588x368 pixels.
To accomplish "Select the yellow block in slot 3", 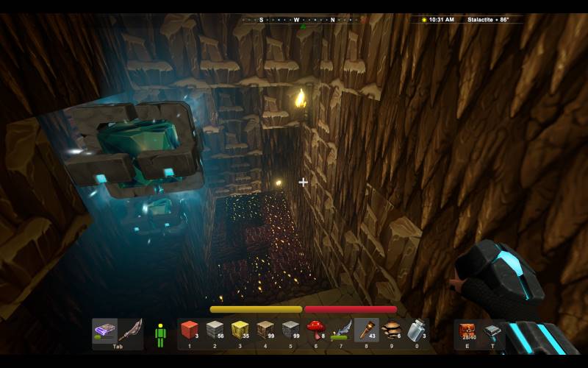I will pyautogui.click(x=240, y=330).
